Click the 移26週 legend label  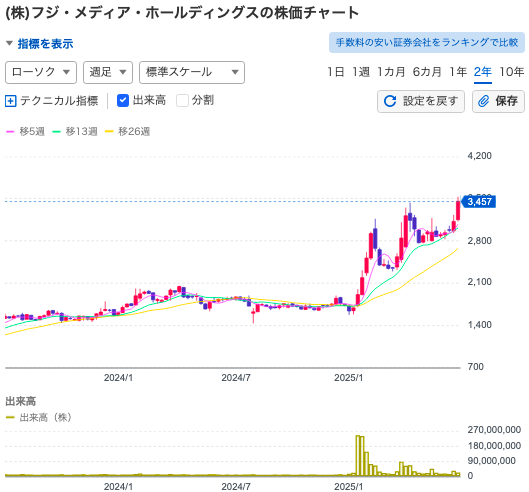134,132
